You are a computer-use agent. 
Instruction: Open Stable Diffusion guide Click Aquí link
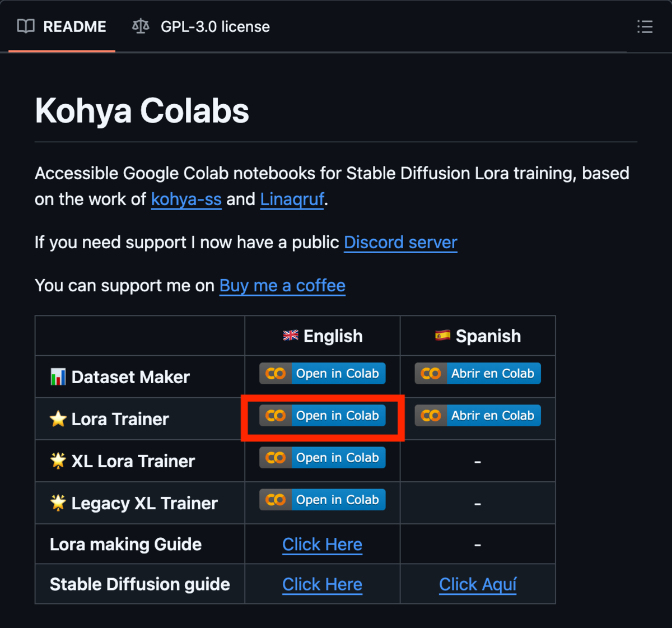click(478, 584)
